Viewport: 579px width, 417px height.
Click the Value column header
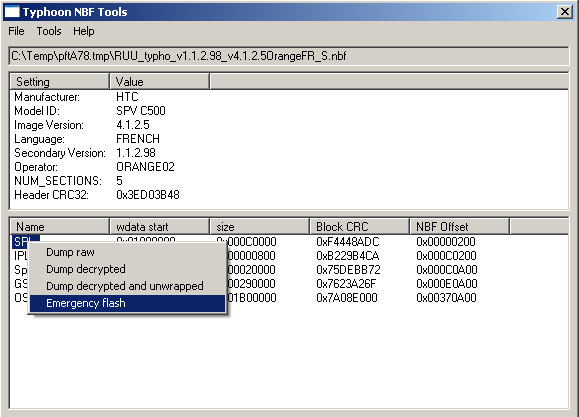click(160, 82)
